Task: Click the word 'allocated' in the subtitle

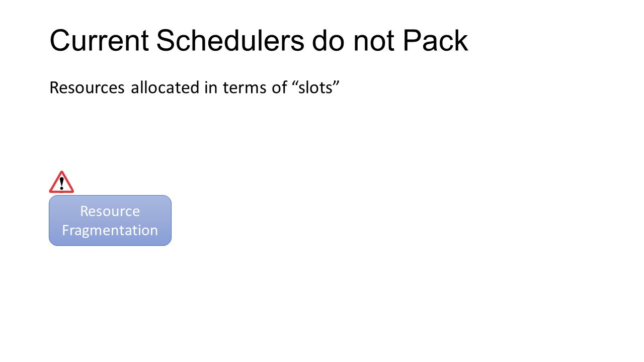Action: [x=165, y=87]
